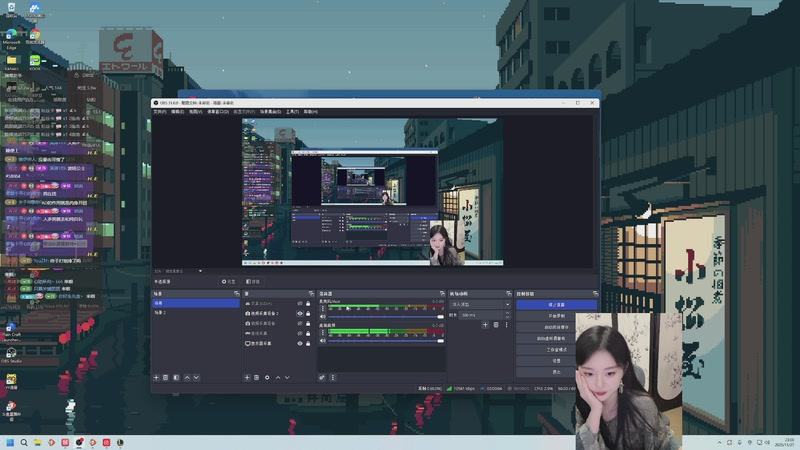
Task: Add a new source with the plus icon
Action: click(247, 378)
